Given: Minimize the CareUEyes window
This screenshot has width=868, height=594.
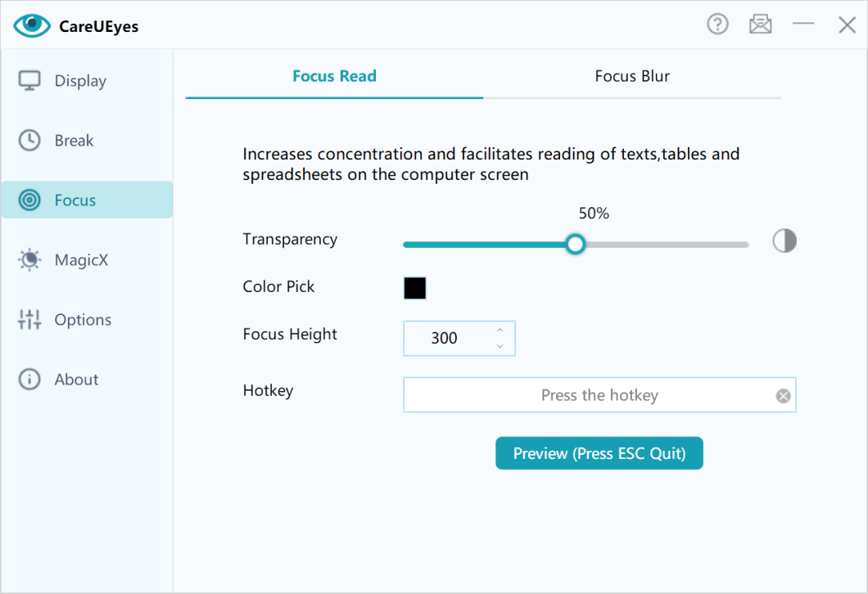Looking at the screenshot, I should tap(802, 24).
